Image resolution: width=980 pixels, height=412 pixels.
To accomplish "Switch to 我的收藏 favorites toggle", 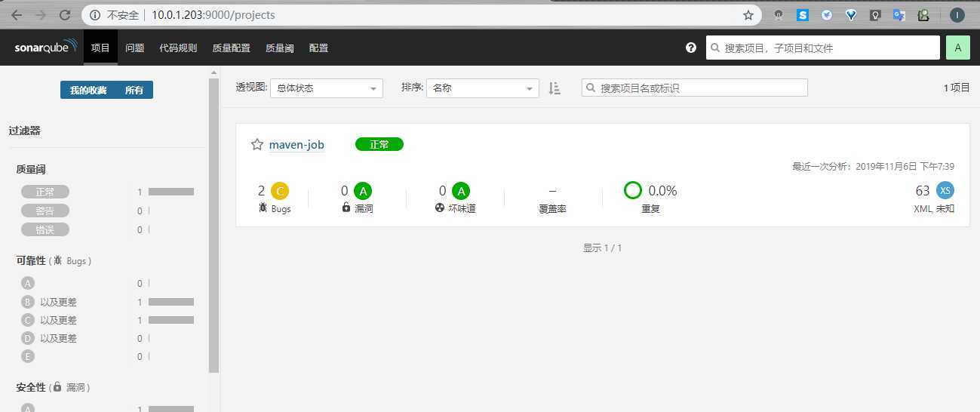I will coord(88,90).
